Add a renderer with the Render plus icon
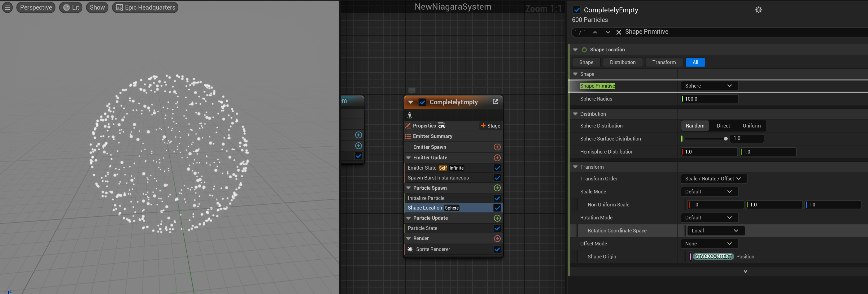Image resolution: width=868 pixels, height=294 pixels. tap(497, 239)
